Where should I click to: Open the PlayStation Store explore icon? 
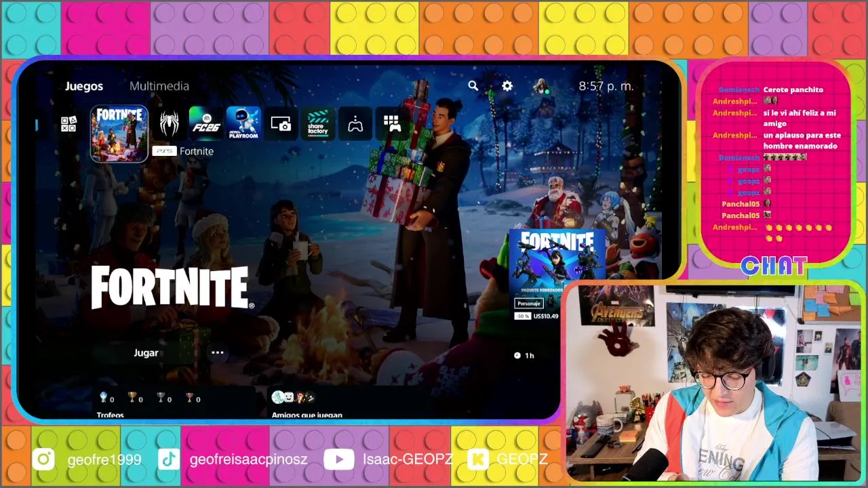tap(68, 124)
